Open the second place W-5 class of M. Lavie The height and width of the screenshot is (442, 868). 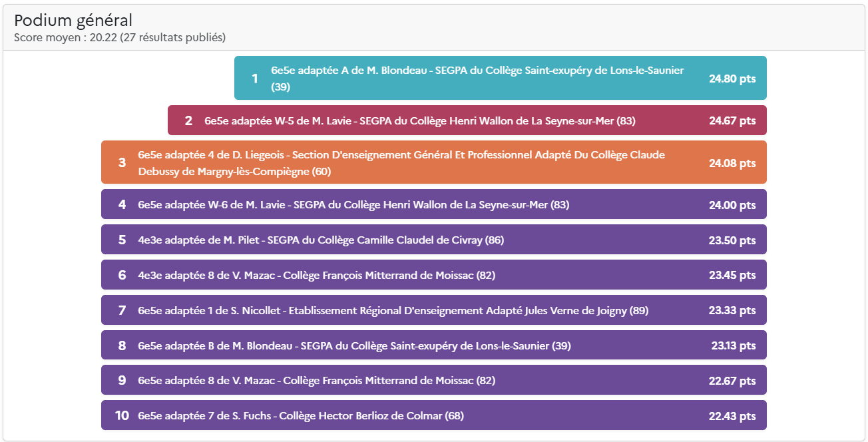pos(419,120)
